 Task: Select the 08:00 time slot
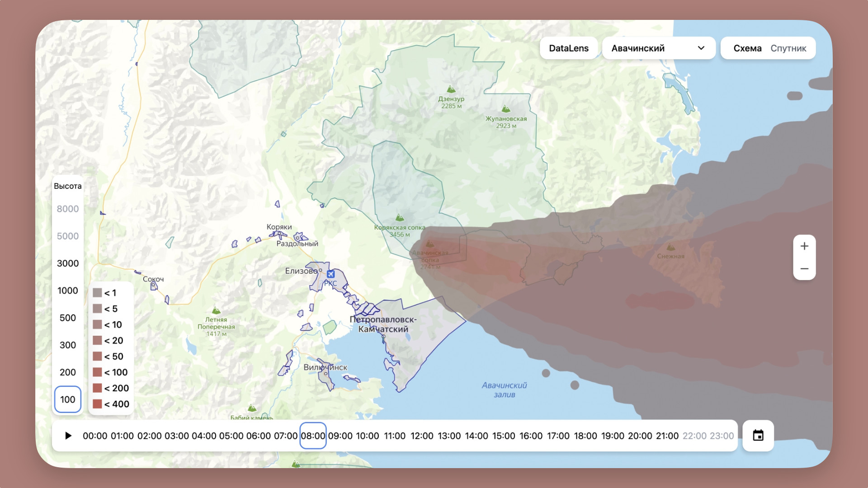[313, 436]
